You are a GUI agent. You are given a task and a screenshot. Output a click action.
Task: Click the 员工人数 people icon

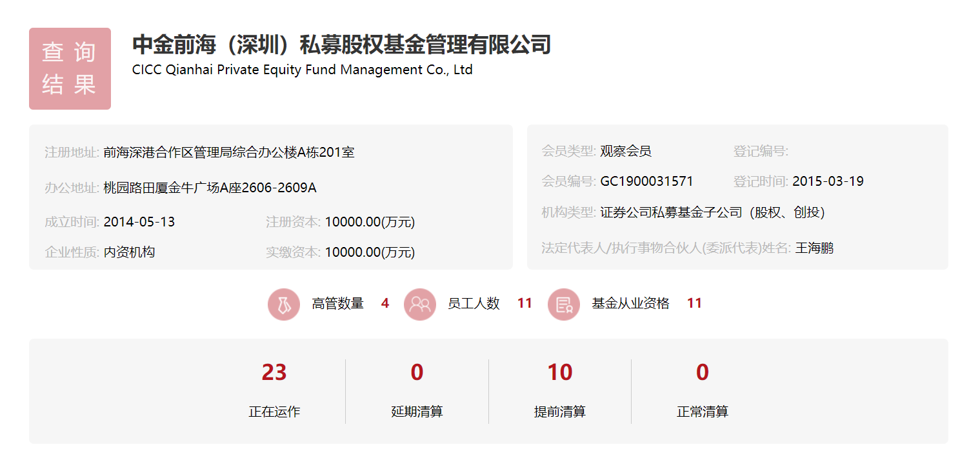coord(420,304)
